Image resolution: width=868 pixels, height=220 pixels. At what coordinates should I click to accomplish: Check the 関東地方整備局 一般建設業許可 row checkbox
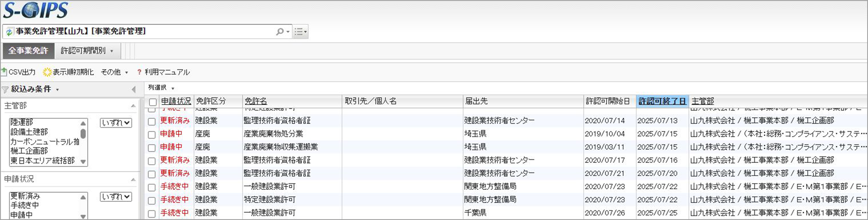(x=152, y=187)
